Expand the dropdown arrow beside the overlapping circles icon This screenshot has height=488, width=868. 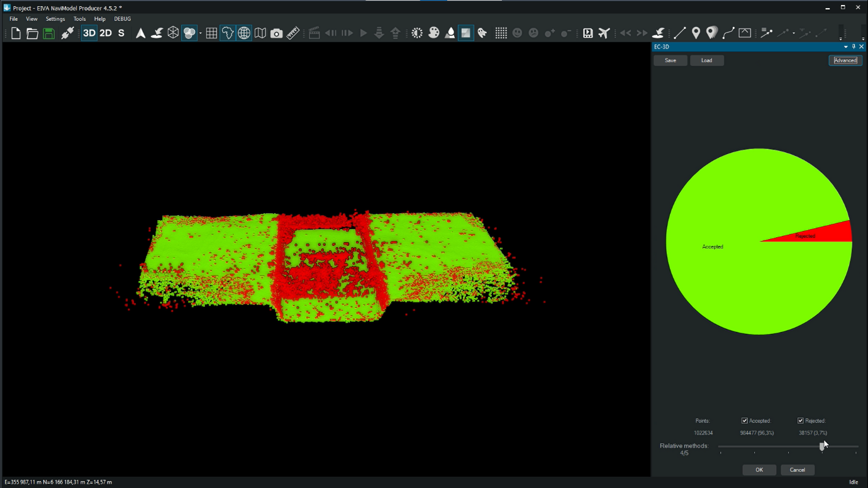click(x=200, y=33)
